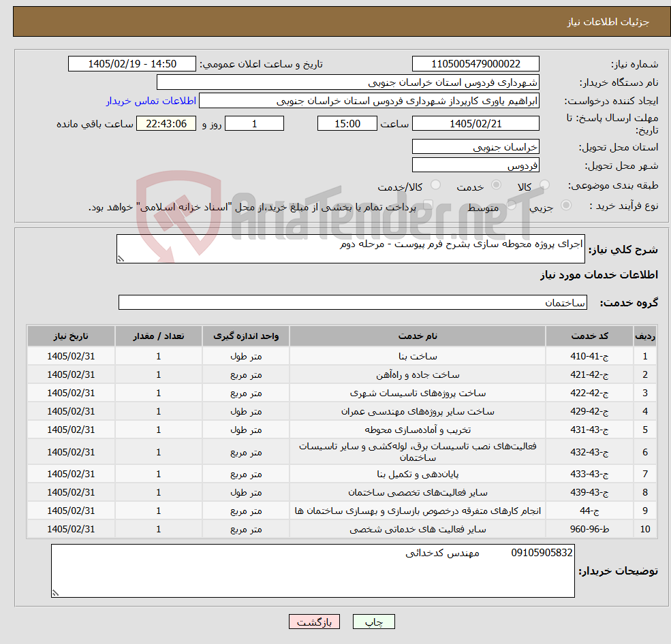The image size is (671, 644).
Task: Click the delivery city field فردوس
Action: 475,165
